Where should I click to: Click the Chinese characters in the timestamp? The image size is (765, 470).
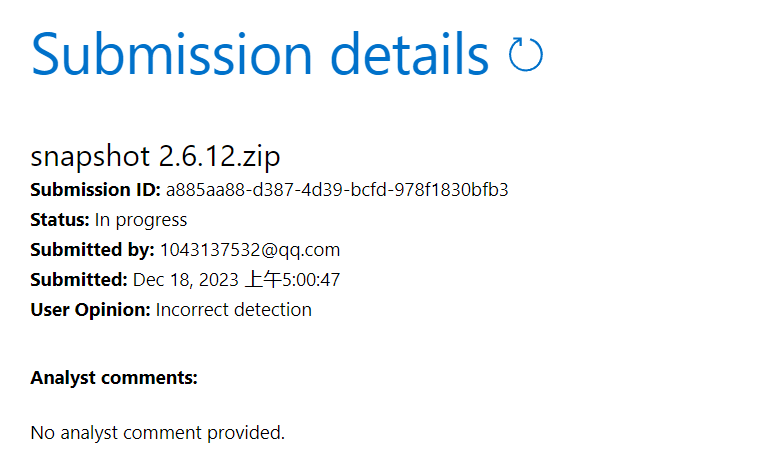coord(263,280)
